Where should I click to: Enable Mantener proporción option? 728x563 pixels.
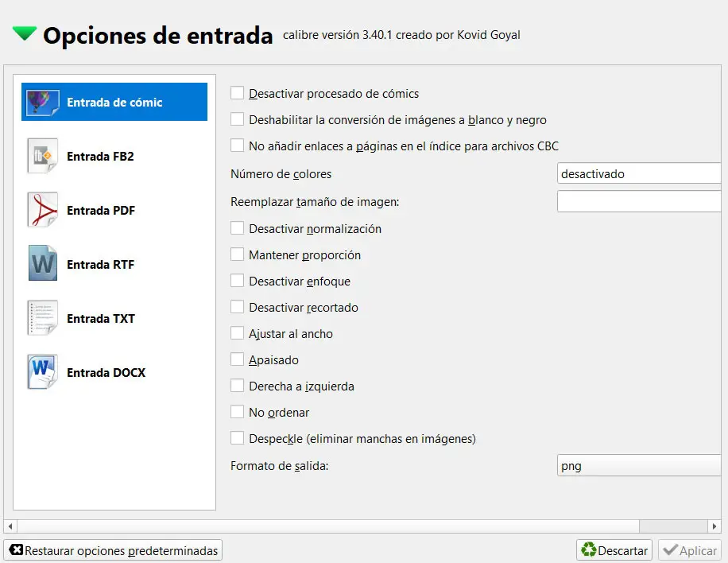[x=238, y=254]
